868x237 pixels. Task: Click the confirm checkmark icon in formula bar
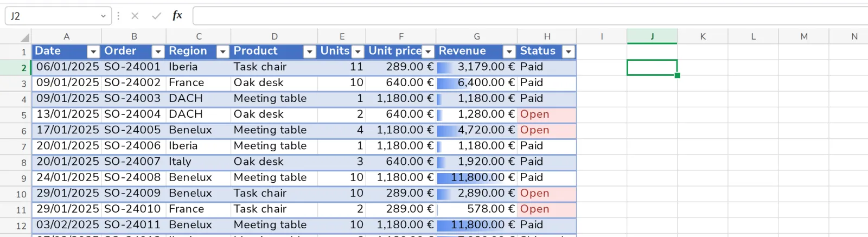[156, 16]
